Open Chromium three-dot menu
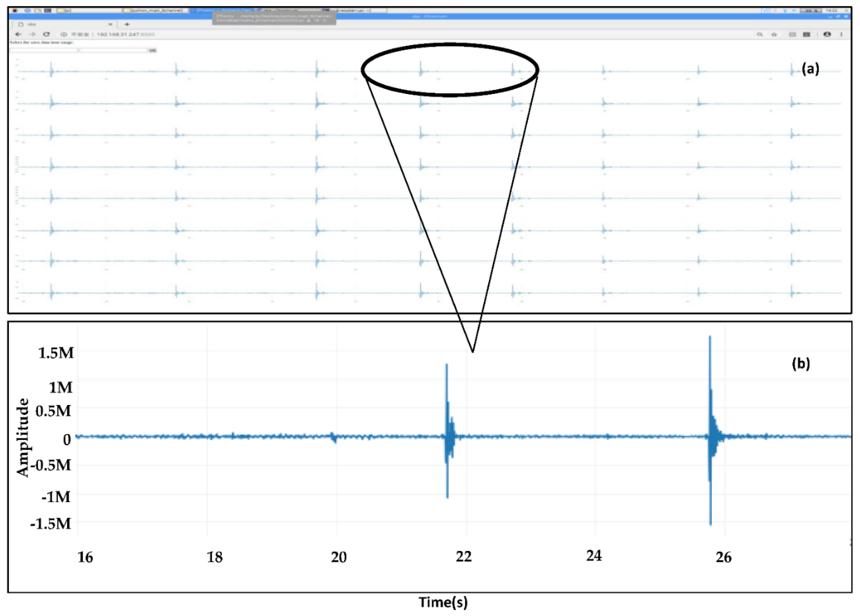860x616 pixels. [x=841, y=34]
